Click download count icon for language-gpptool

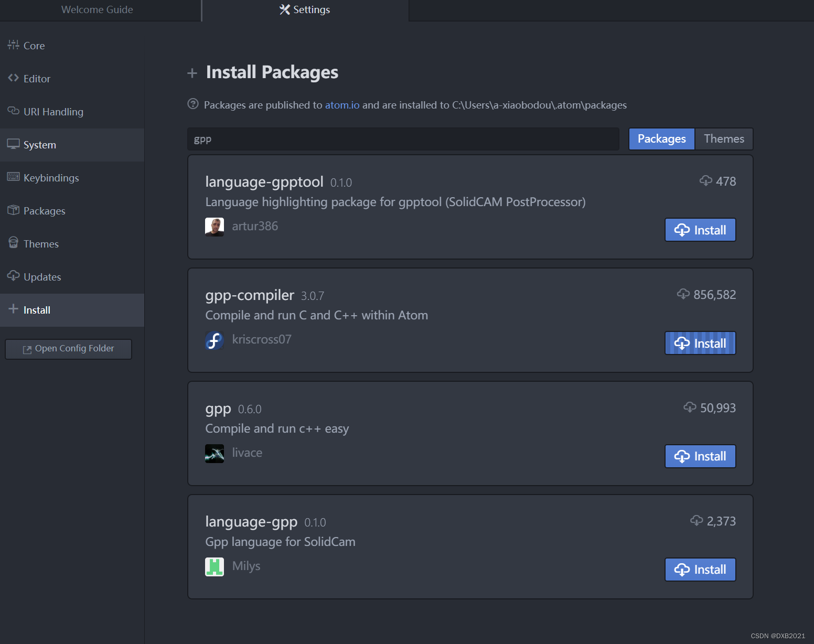click(x=706, y=181)
